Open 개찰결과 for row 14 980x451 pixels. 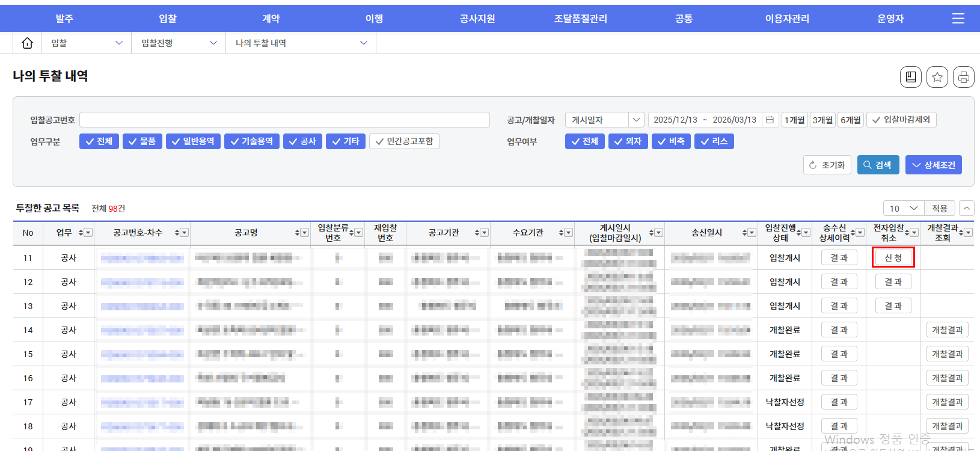pos(948,330)
